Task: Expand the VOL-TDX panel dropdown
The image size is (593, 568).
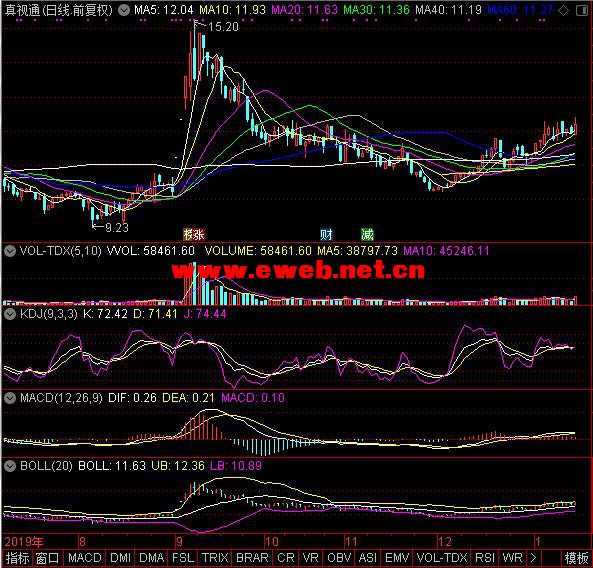Action: (9, 251)
